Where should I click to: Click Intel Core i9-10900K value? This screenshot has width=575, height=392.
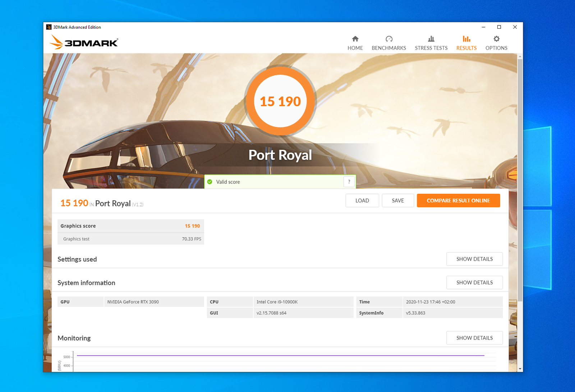(x=277, y=302)
